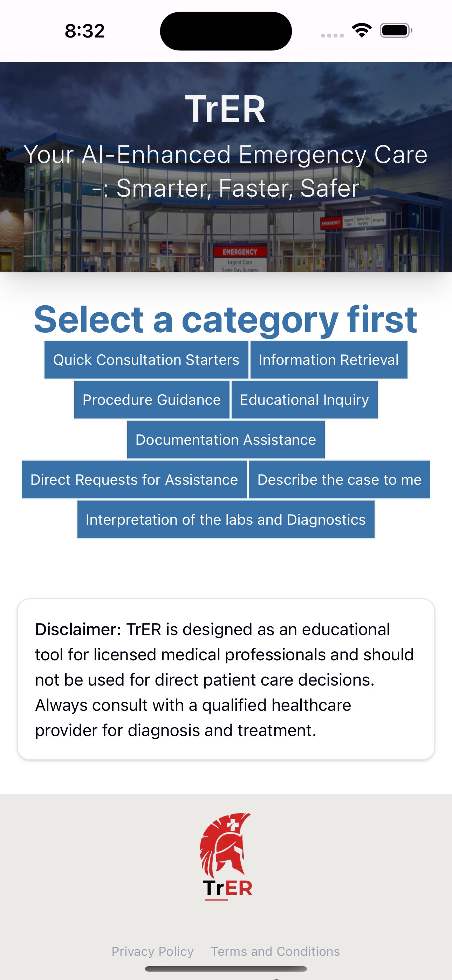Open the Terms and Conditions page

coord(275,952)
